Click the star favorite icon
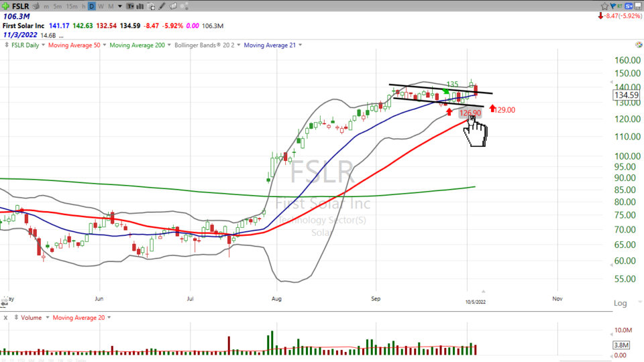The height and width of the screenshot is (362, 644). (604, 5)
